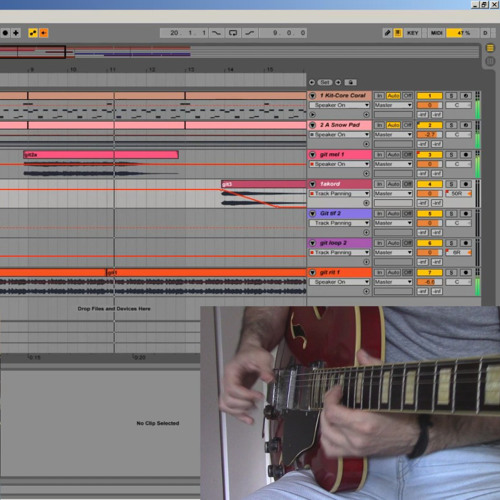Image resolution: width=500 pixels, height=500 pixels.
Task: Open Master output dropdown on git loop 2
Action: pos(393,253)
